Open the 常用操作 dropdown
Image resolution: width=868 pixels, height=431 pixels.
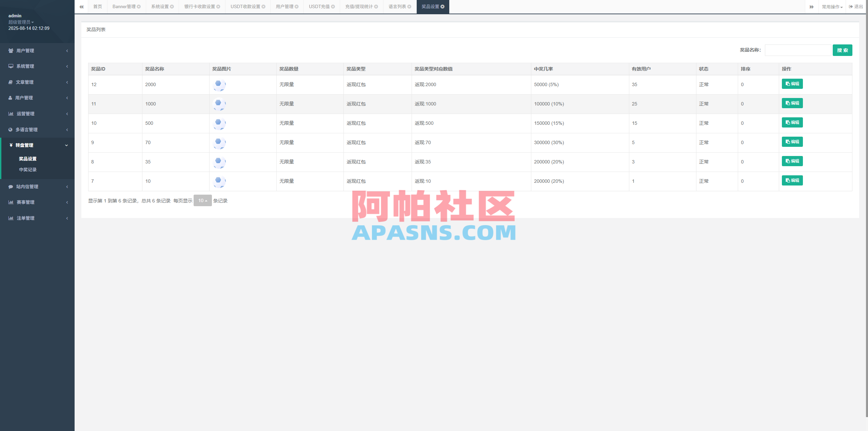832,7
